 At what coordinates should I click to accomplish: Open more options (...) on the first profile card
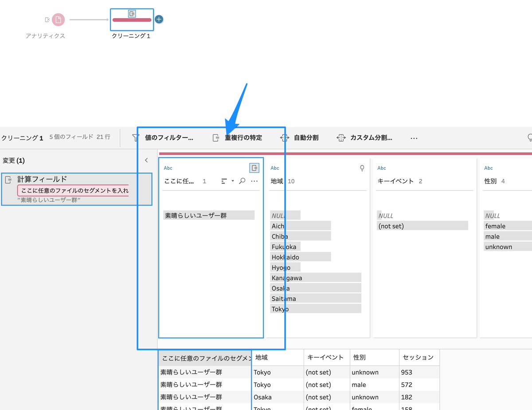pyautogui.click(x=254, y=181)
